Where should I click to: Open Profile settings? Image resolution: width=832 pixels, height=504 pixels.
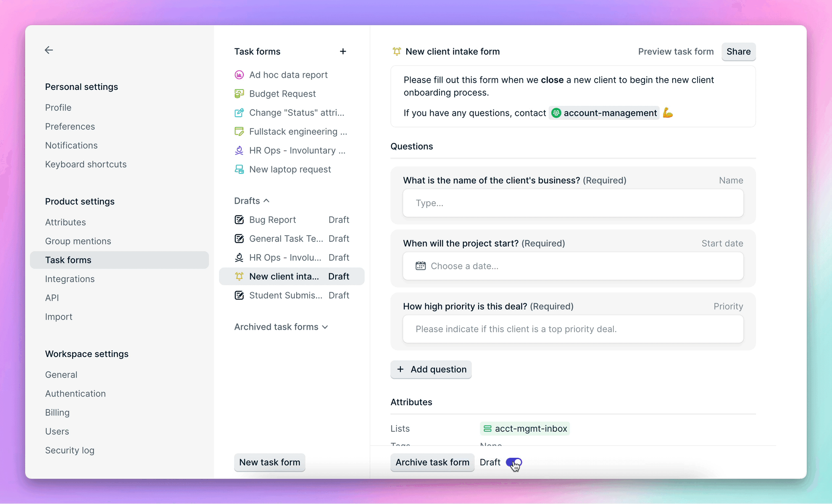point(58,108)
